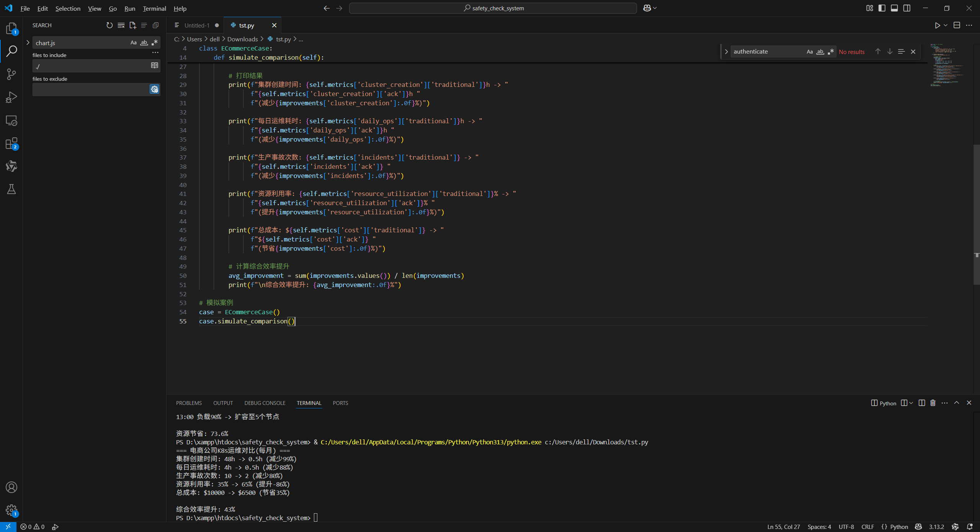Screen dimensions: 980x532
Task: Select Python interpreter 3.13.2
Action: (936, 527)
